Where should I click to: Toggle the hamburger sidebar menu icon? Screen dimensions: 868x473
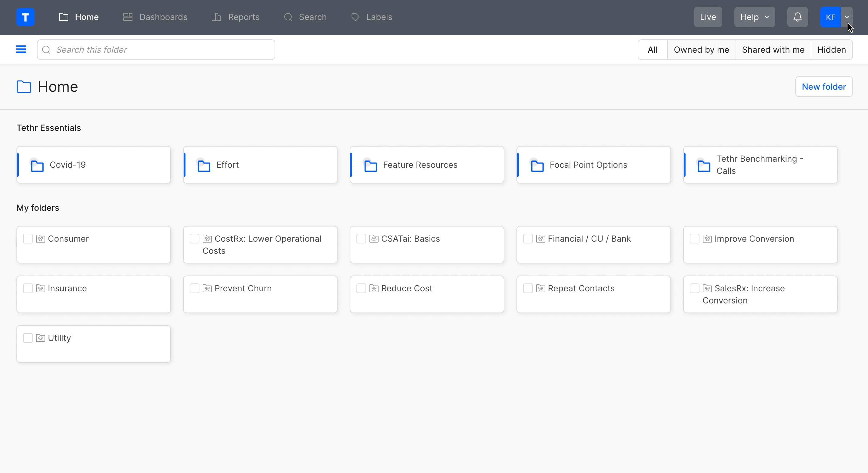[x=21, y=49]
